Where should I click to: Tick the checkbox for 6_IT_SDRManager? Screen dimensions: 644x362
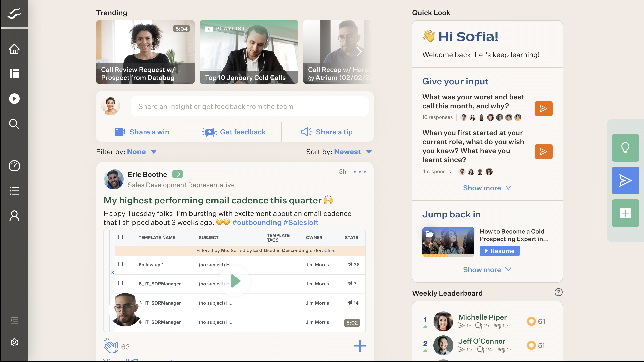[121, 284]
